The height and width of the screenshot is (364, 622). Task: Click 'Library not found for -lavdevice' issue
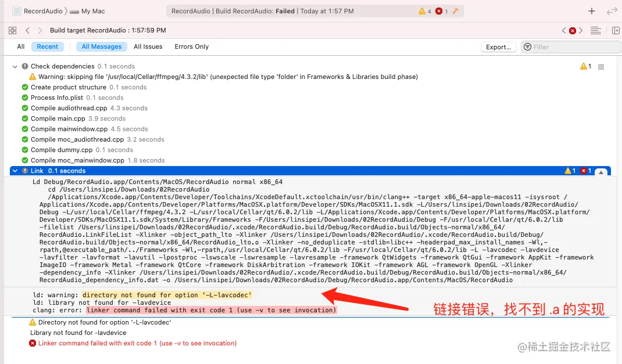click(x=78, y=333)
